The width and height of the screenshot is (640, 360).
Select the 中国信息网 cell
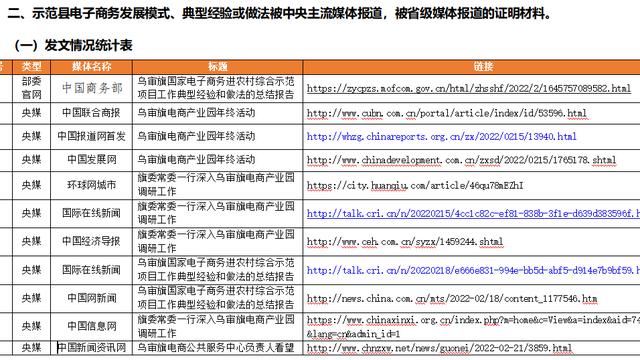(x=91, y=327)
